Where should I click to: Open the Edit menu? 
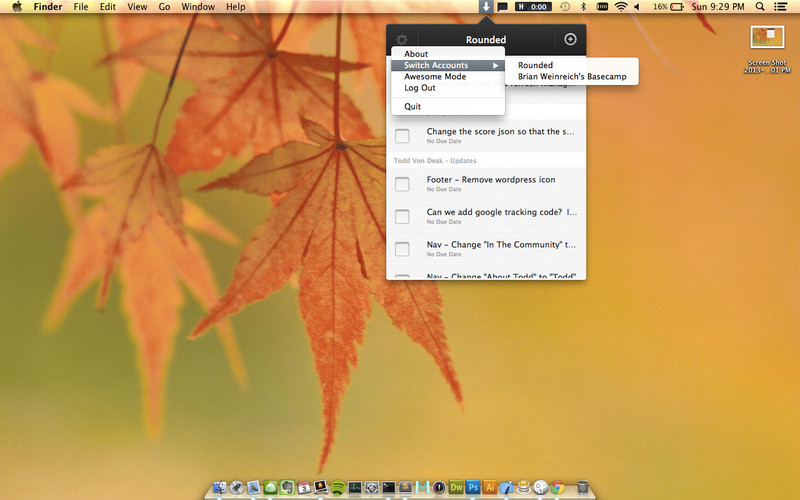tap(108, 7)
